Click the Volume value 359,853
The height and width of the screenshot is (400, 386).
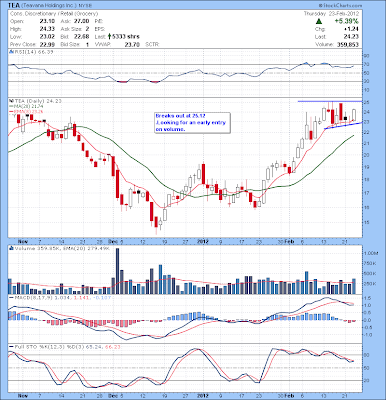pos(347,44)
